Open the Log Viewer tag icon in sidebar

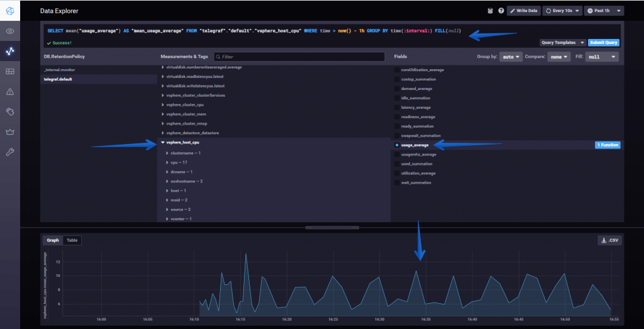[10, 112]
